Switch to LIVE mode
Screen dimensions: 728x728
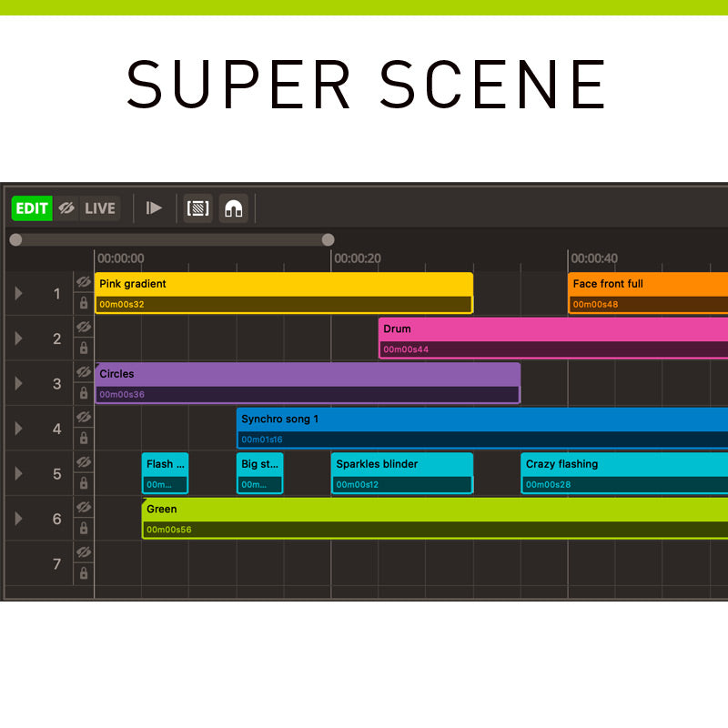pyautogui.click(x=100, y=208)
